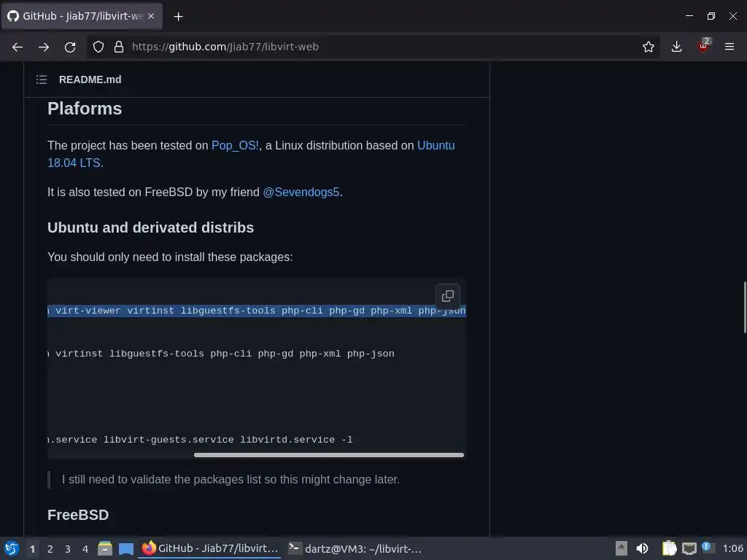Bookmark this page with the star
The image size is (747, 560).
tap(648, 47)
